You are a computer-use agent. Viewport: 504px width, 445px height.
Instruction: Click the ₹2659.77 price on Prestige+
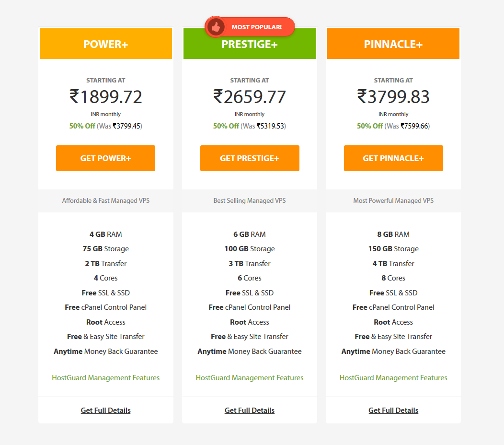click(250, 96)
